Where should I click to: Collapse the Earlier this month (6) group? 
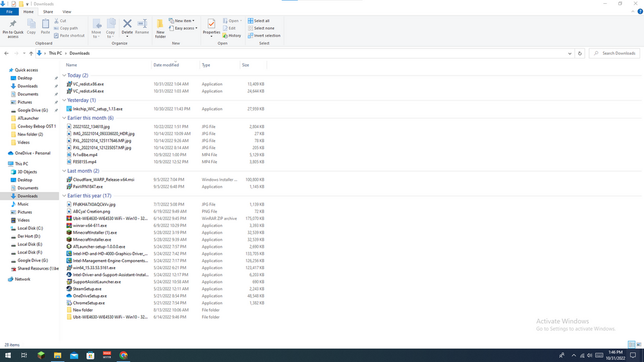(64, 118)
